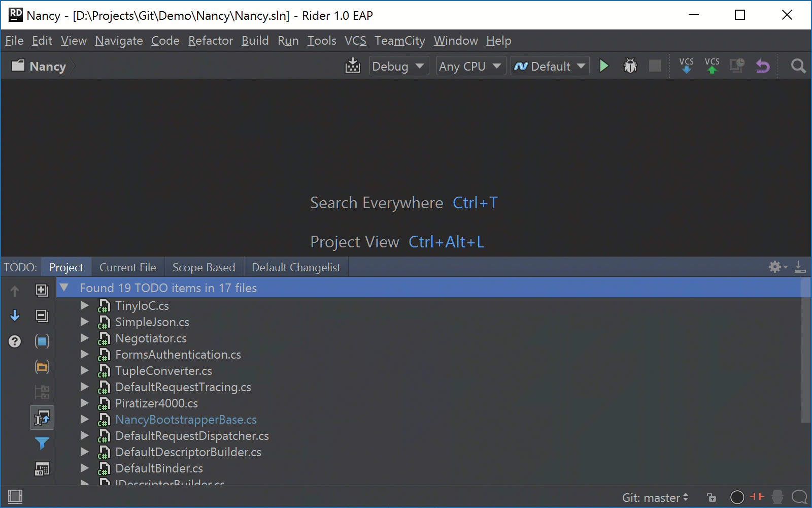812x508 pixels.
Task: Open TODO panel settings via the gear icon
Action: click(775, 266)
